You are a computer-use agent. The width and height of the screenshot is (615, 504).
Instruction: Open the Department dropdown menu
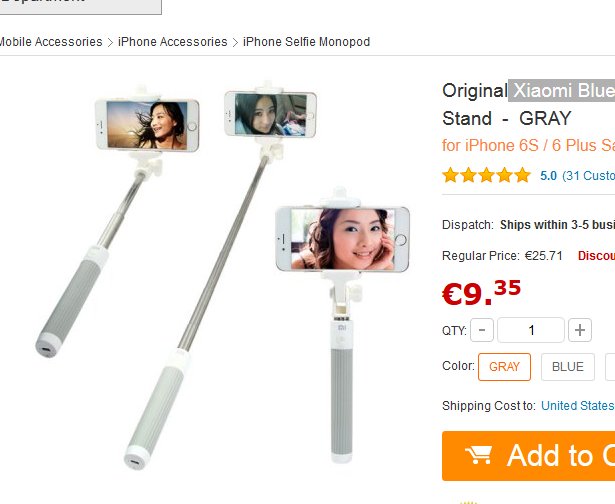[80, 3]
